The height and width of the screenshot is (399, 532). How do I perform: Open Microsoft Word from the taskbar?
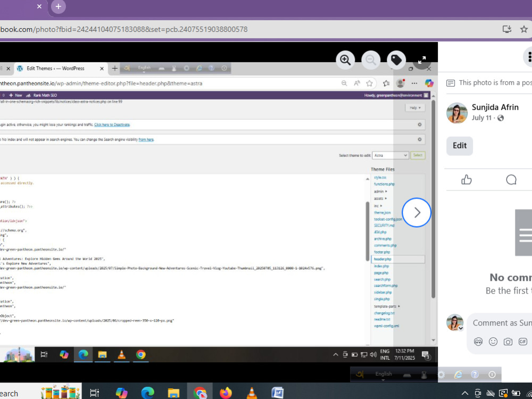(278, 393)
